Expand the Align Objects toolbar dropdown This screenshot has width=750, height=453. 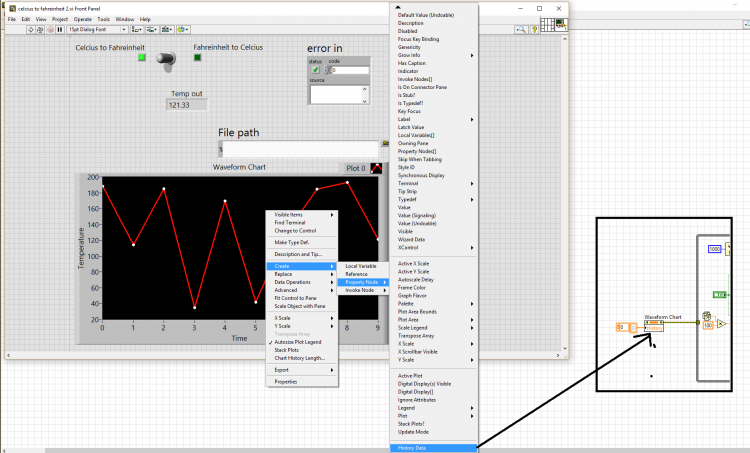(x=137, y=30)
